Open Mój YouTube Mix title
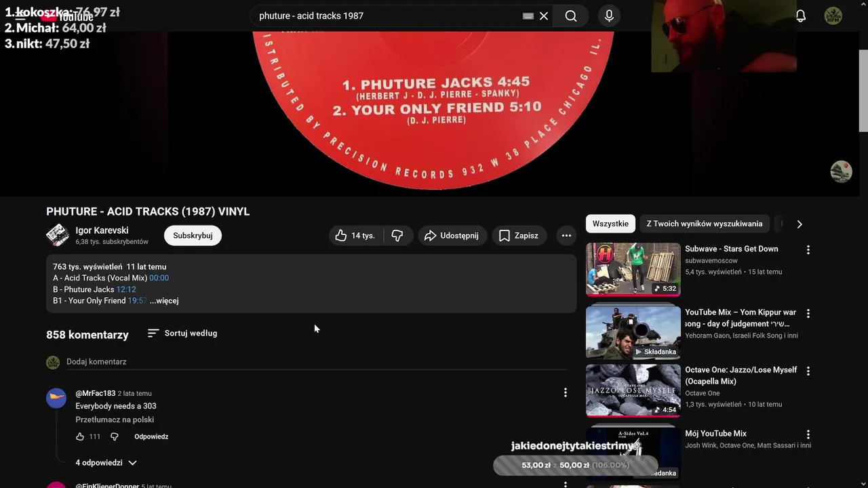The width and height of the screenshot is (868, 488). (x=715, y=434)
